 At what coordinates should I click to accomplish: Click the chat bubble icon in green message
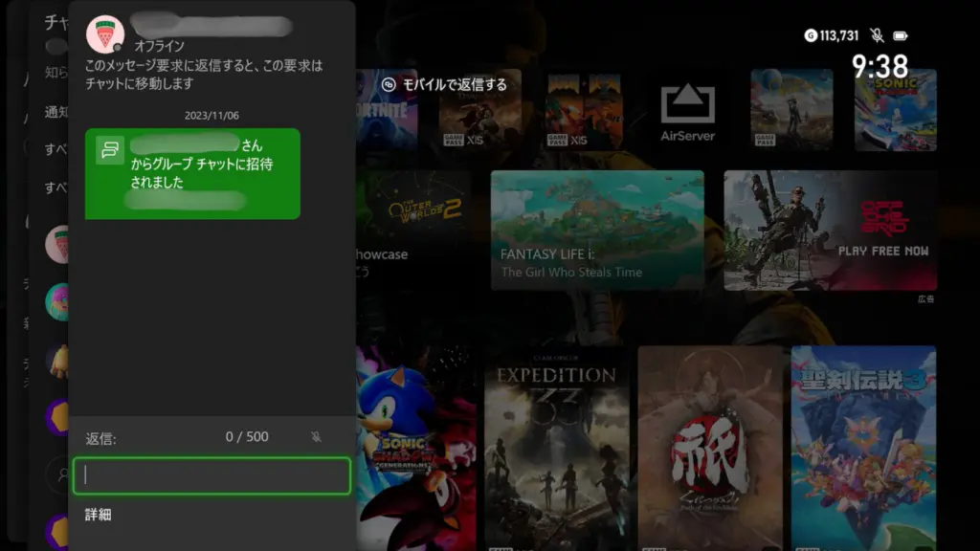point(111,149)
